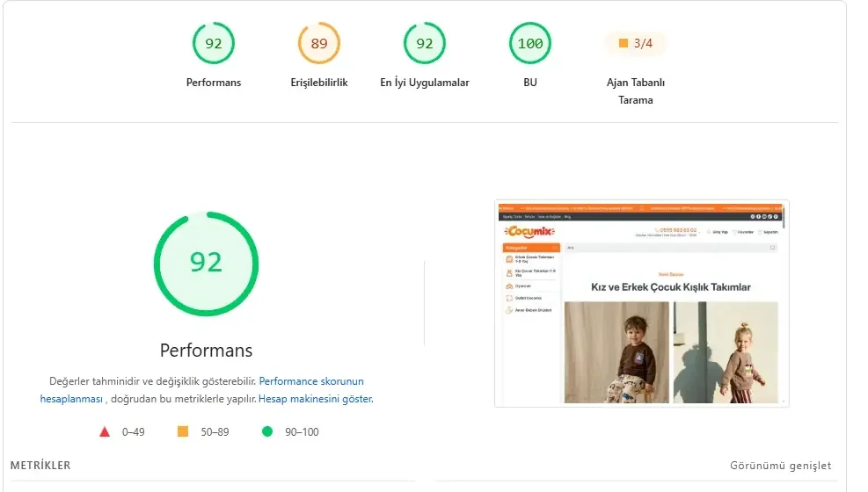Click the BU label

(529, 83)
